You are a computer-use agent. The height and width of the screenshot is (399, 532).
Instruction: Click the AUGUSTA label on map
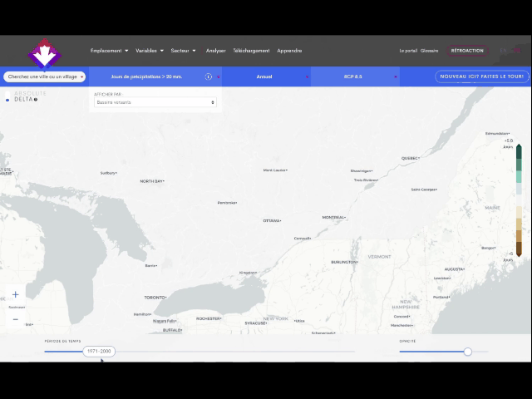pos(455,269)
